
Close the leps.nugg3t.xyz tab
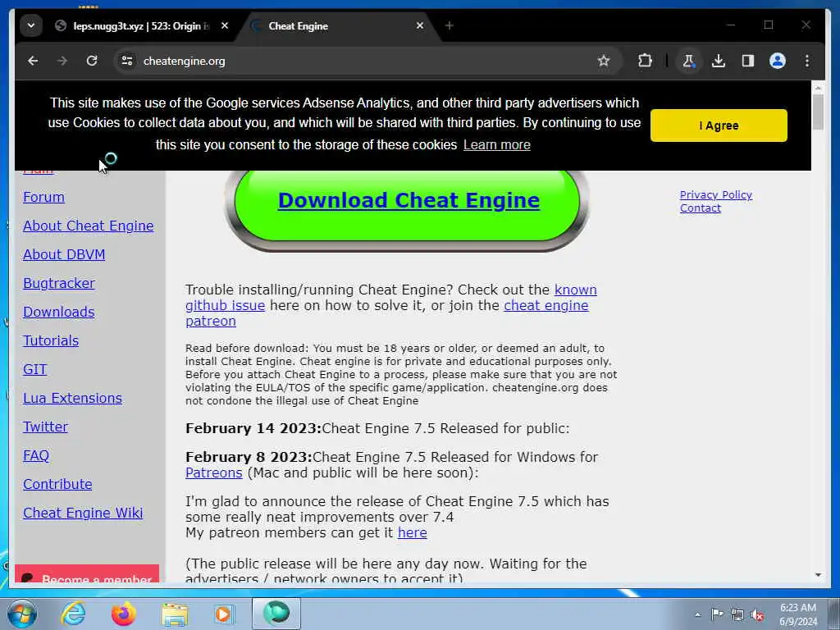(225, 25)
